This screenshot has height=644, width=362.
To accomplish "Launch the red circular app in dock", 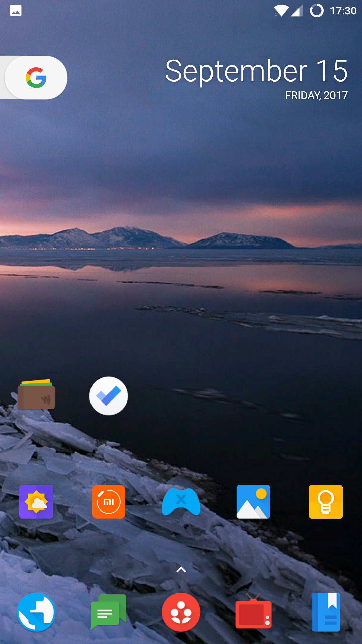I will point(181,612).
